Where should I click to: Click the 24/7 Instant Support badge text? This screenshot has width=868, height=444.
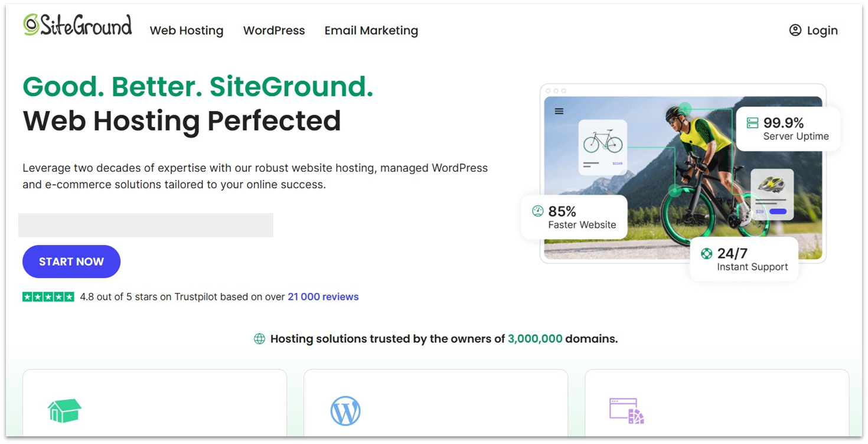pos(752,259)
